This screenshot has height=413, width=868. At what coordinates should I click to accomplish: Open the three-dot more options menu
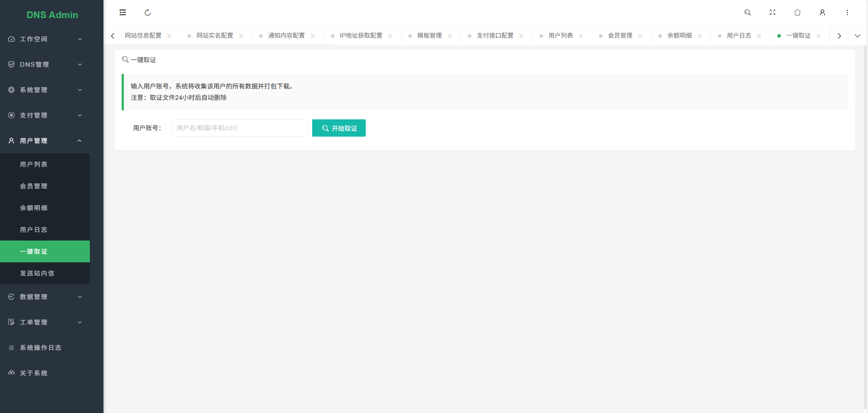point(847,13)
